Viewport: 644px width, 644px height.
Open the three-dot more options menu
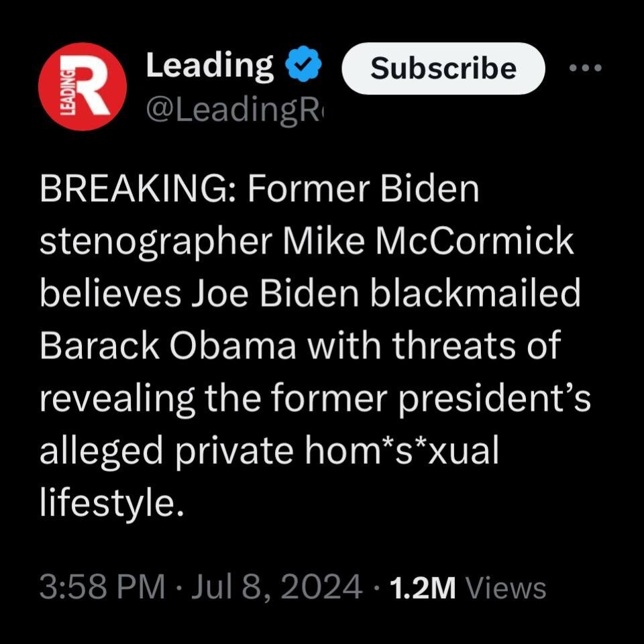[586, 68]
